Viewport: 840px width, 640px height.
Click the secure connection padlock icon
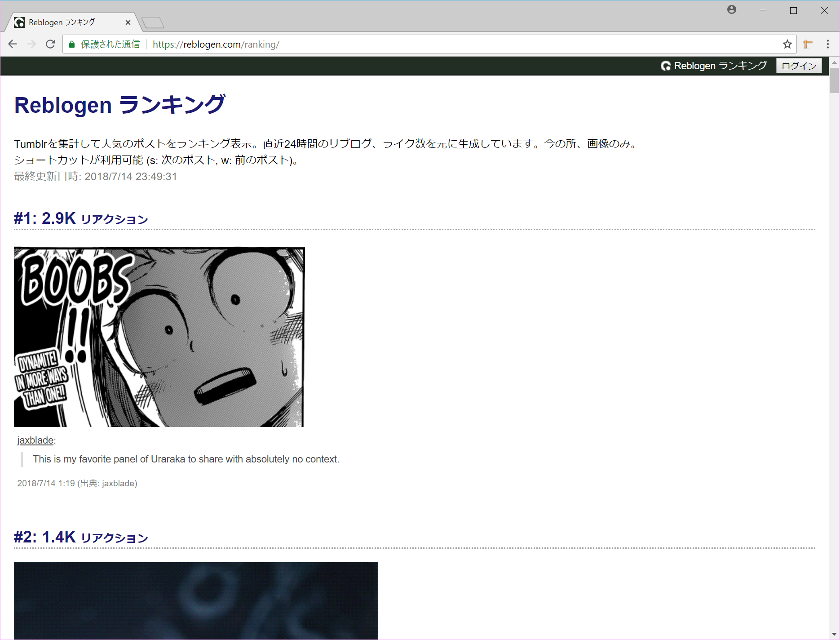point(72,44)
